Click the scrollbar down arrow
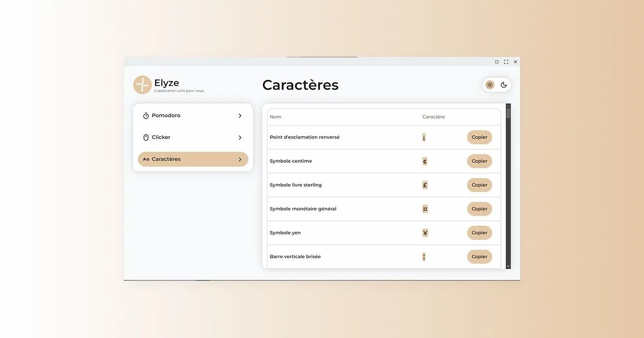644x338 pixels. [508, 266]
